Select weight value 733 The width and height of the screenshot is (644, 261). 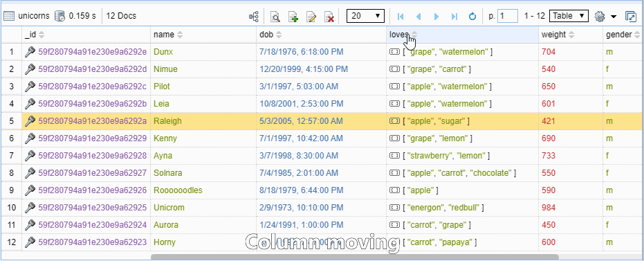[x=549, y=156]
